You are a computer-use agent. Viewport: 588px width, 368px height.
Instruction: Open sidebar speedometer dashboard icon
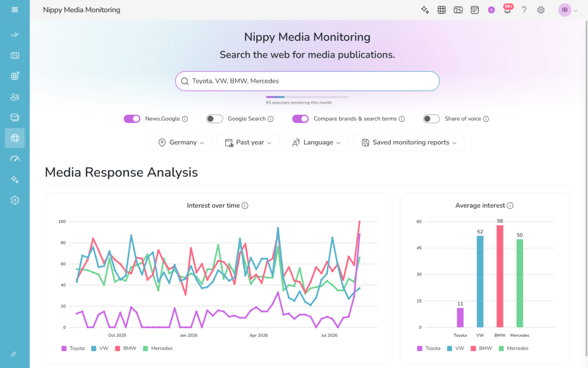15,159
